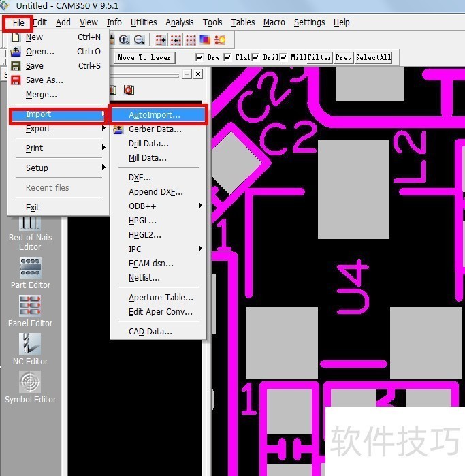Click the zoom in magnifier icon
The image size is (465, 476).
point(125,40)
